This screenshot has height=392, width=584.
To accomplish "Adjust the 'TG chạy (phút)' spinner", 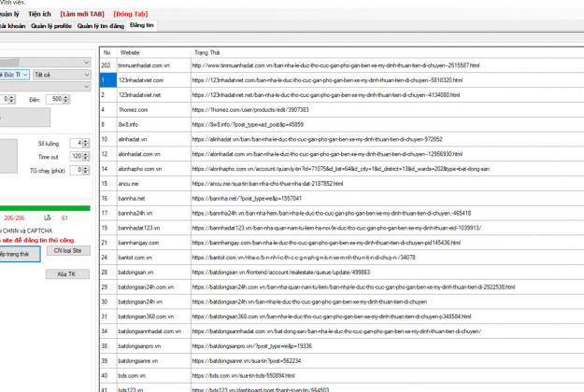I will tap(84, 171).
